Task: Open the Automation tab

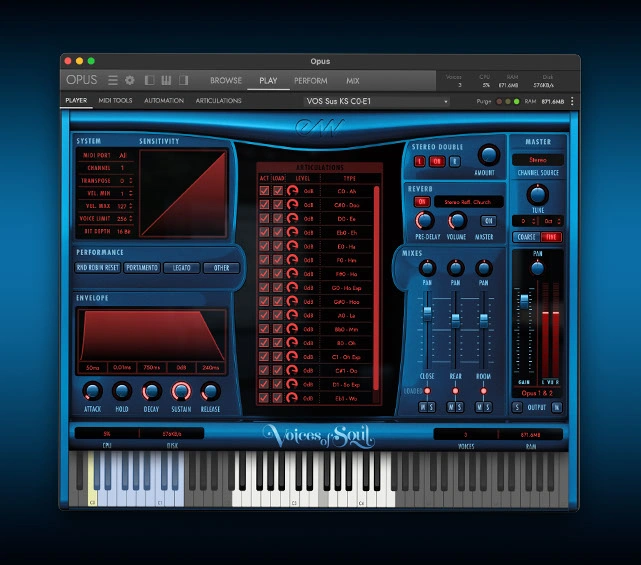Action: pyautogui.click(x=164, y=100)
